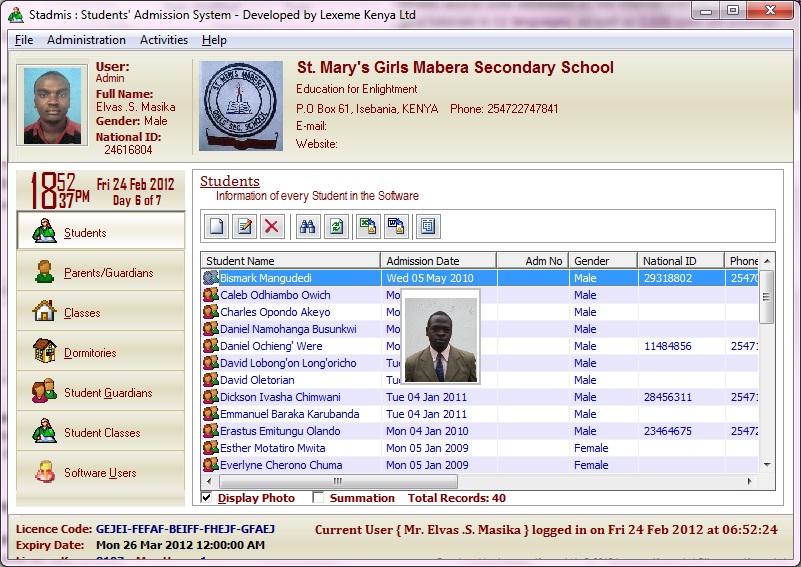Click the green refresh icon
This screenshot has width=801, height=567.
[x=336, y=227]
